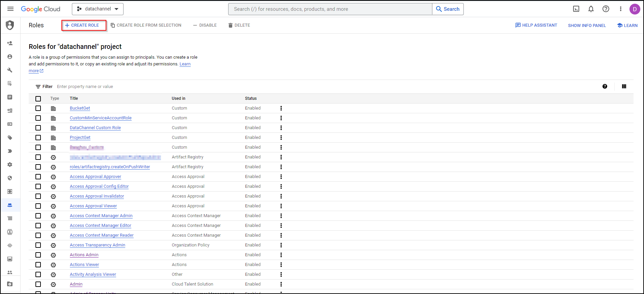
Task: Click CREATE ROLE button
Action: click(82, 25)
